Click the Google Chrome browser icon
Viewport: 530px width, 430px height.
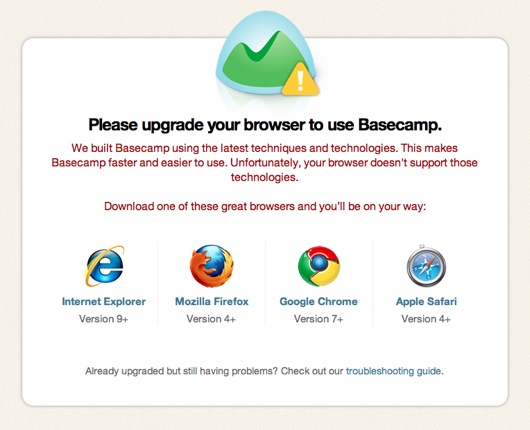point(319,266)
